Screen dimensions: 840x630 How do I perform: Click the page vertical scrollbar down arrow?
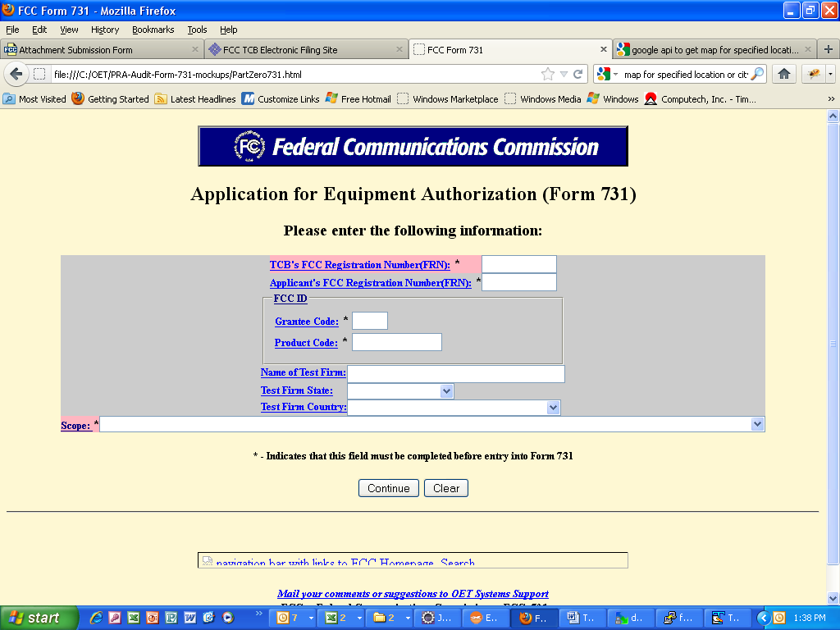833,598
